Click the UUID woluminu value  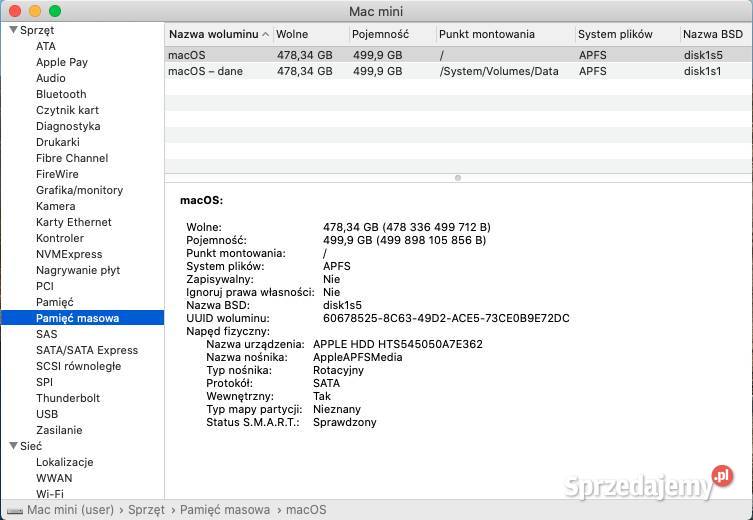pos(446,318)
